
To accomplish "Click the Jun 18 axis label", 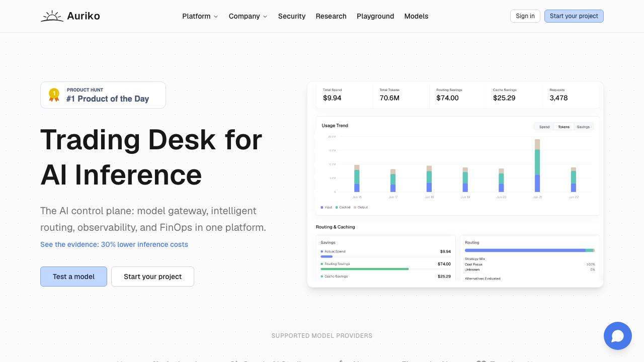I will [x=429, y=197].
